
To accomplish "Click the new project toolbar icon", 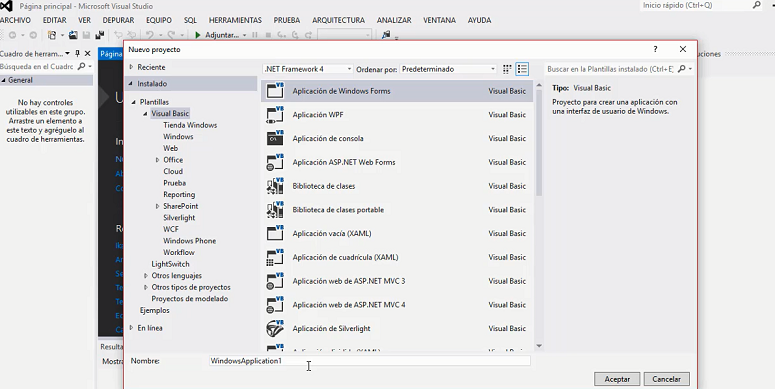I will (x=52, y=35).
